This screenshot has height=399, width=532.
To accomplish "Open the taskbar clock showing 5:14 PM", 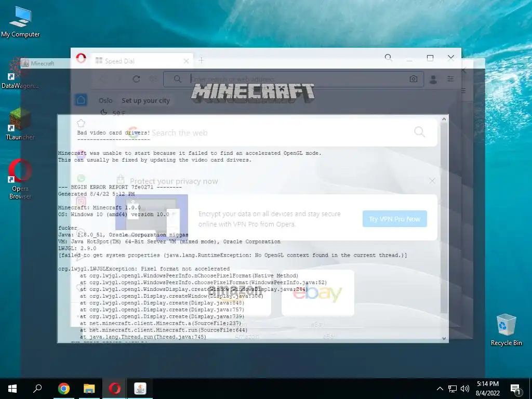I will [x=487, y=389].
